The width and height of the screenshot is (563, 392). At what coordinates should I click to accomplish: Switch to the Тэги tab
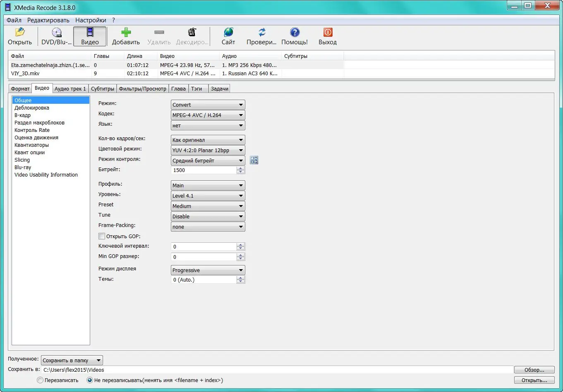198,88
